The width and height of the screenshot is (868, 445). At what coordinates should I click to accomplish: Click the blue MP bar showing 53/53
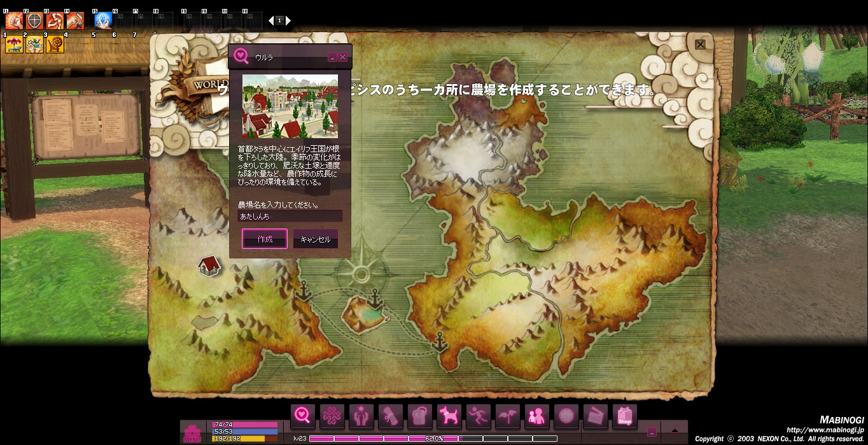[245, 432]
